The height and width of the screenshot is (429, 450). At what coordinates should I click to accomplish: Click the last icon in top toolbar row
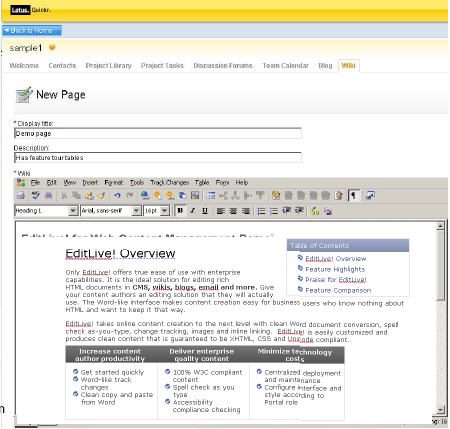[370, 196]
